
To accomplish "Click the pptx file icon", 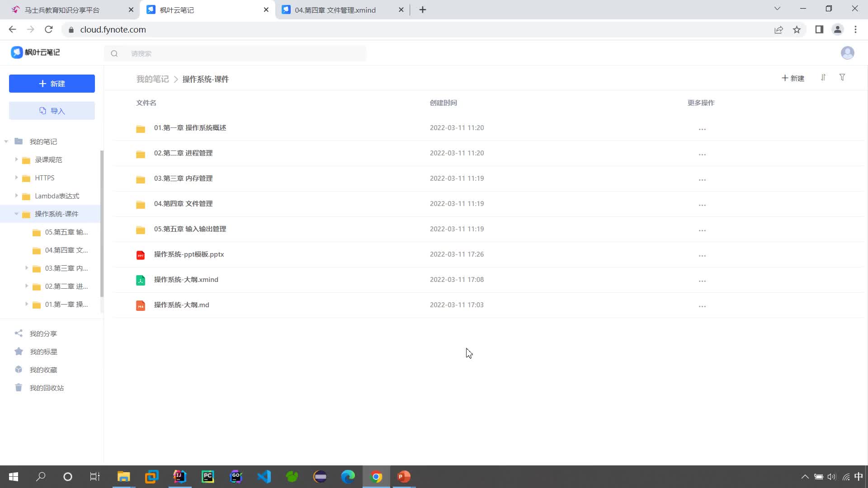I will 141,255.
